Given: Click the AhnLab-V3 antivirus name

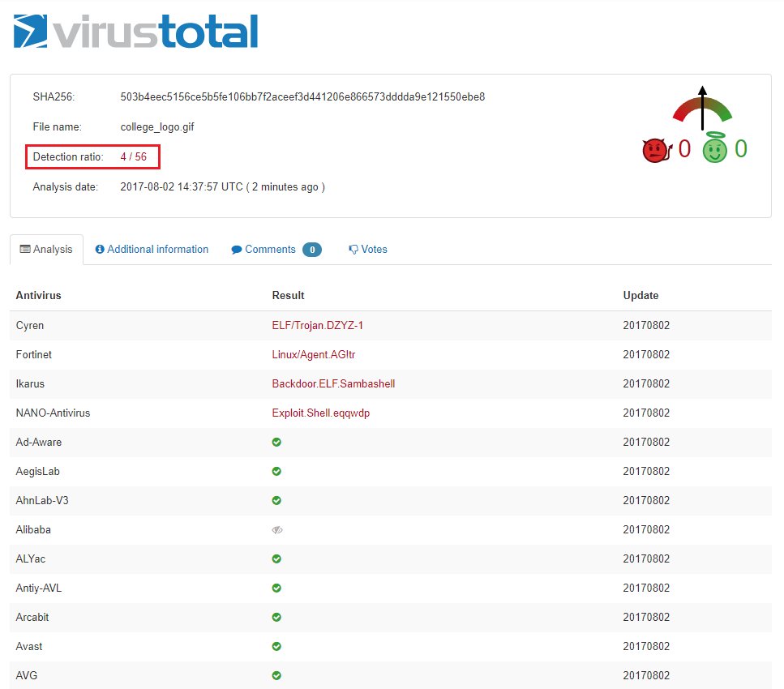Looking at the screenshot, I should (x=42, y=500).
